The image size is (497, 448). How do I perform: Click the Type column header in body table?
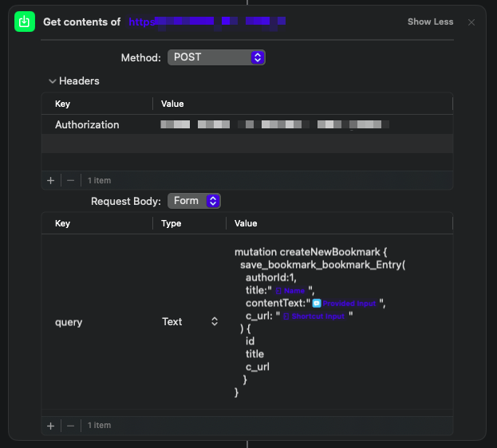[172, 224]
